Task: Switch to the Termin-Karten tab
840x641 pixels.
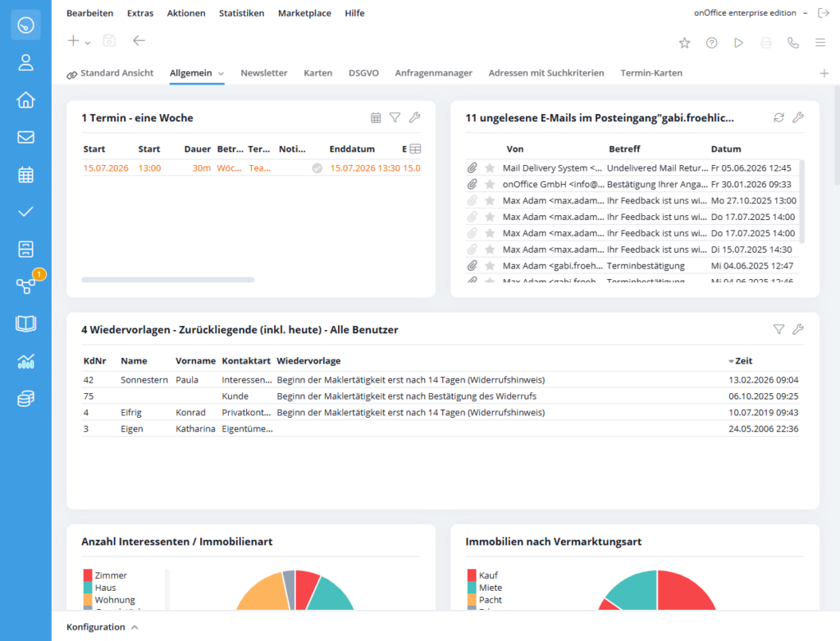Action: click(x=651, y=73)
